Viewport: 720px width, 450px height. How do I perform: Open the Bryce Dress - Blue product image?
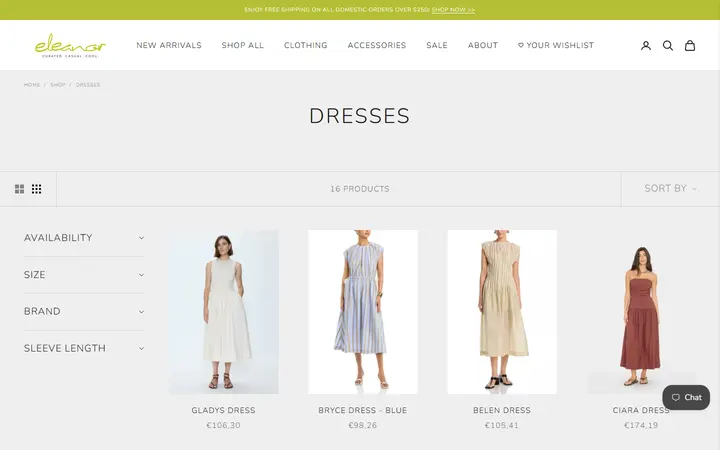pos(363,312)
